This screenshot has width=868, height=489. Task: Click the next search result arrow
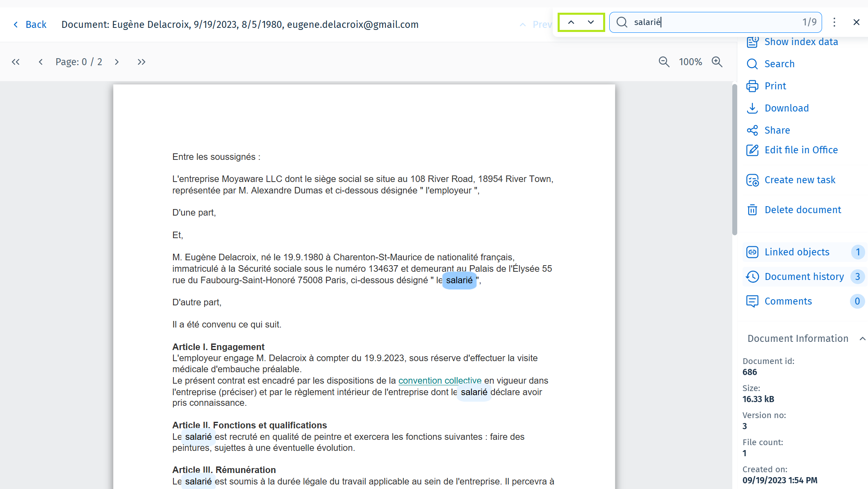(591, 22)
